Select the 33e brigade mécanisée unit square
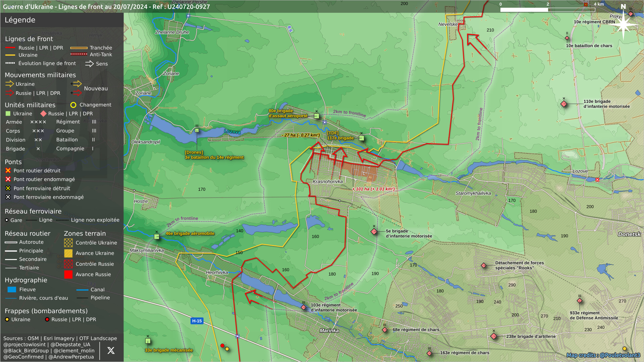Screen dimensions: 644x362 [148, 341]
